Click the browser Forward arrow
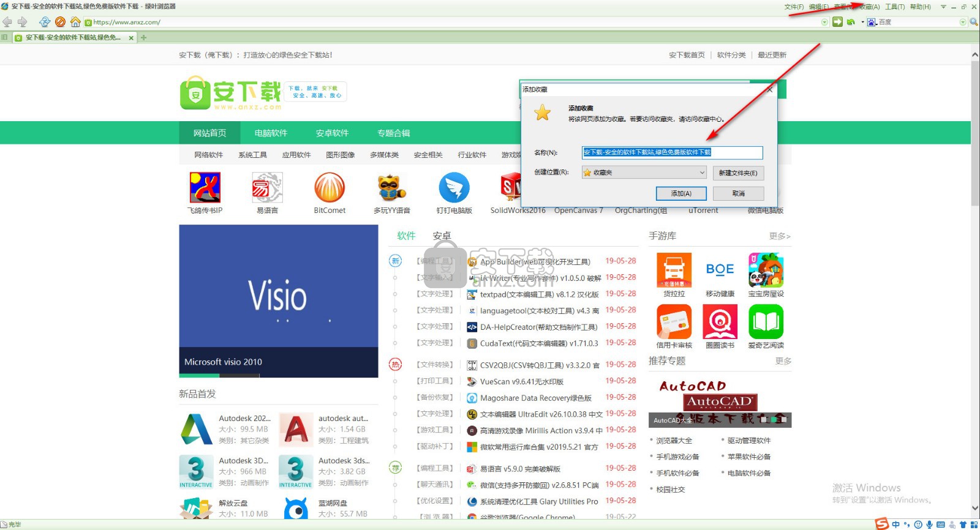Viewport: 980px width, 530px height. pos(23,22)
